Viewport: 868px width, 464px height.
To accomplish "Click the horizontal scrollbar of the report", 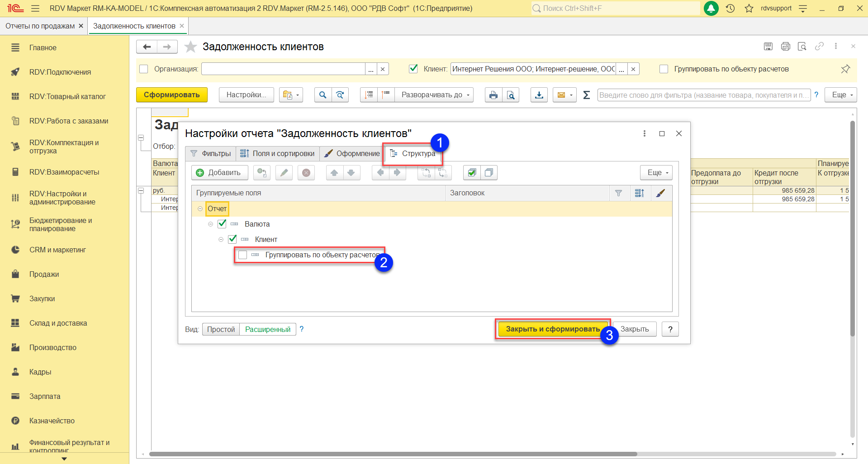I will tap(393, 454).
